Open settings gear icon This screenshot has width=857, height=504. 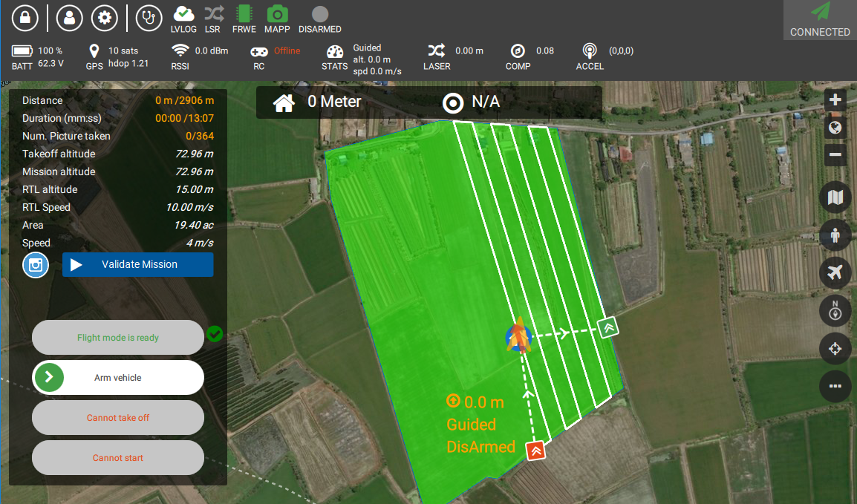pos(105,19)
